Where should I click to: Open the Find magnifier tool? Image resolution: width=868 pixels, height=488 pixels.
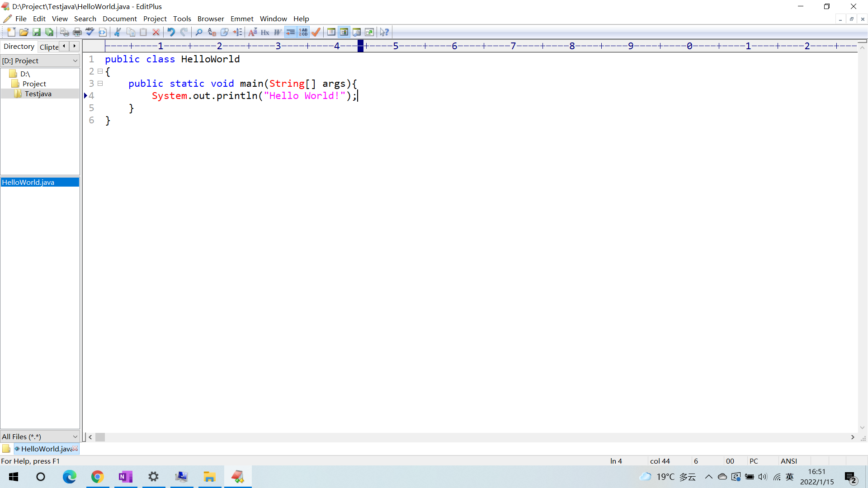199,32
